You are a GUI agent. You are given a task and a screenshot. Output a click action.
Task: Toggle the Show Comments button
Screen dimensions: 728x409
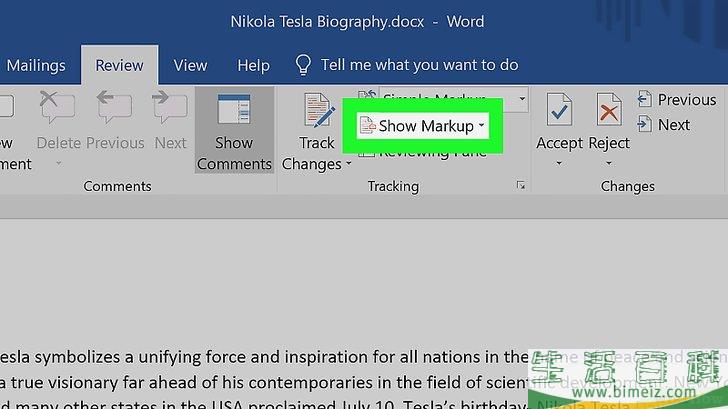[234, 130]
